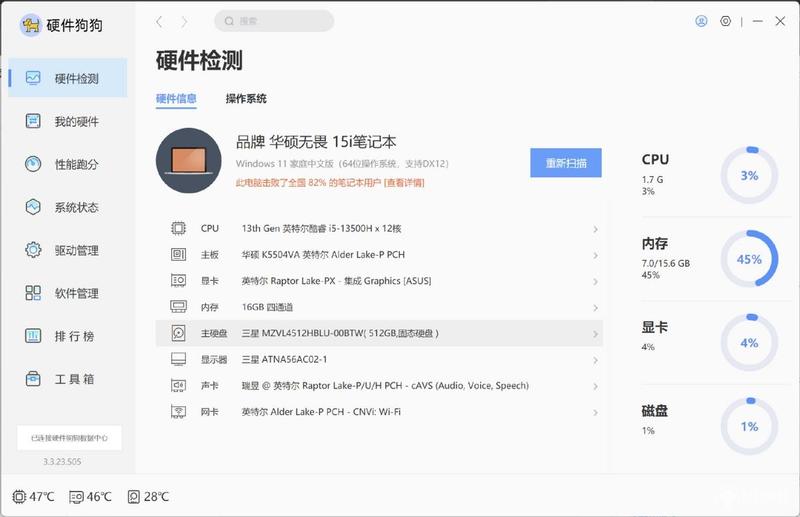Open the 驱动管理 gear icon
The height and width of the screenshot is (517, 800).
(33, 250)
